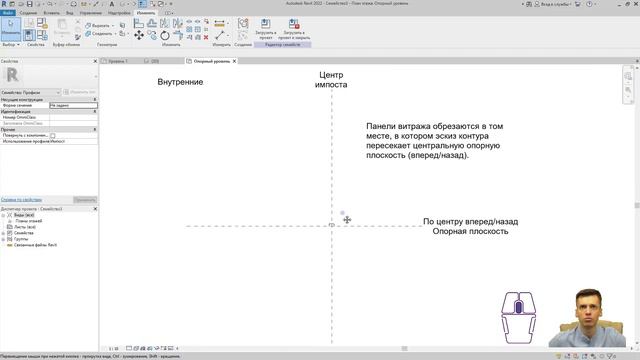Click the Revit application logo top-left
640x360 pixels.
tap(4, 4)
